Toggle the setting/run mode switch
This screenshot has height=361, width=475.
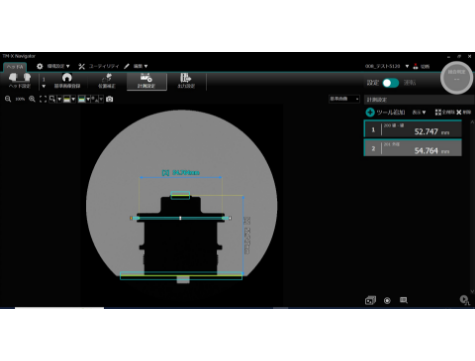391,83
